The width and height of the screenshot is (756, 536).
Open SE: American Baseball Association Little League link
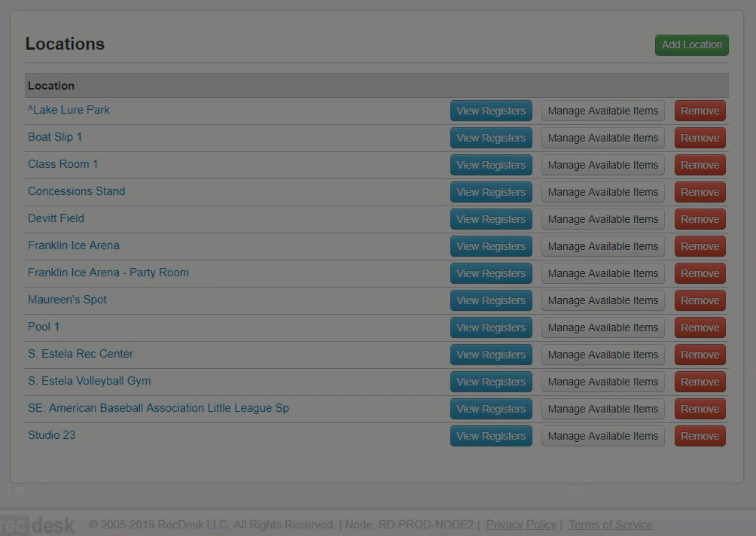(x=158, y=408)
